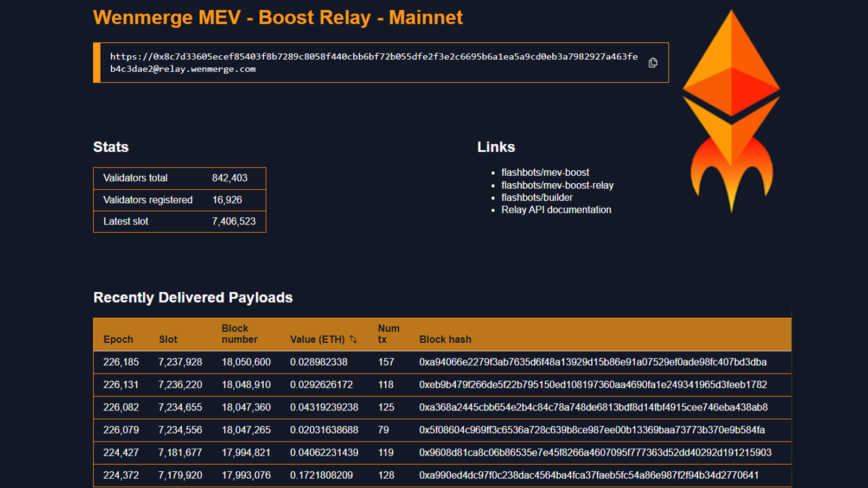This screenshot has width=868, height=488.
Task: Click the block hash starting 0xa368a2445cbb
Action: pos(593,407)
